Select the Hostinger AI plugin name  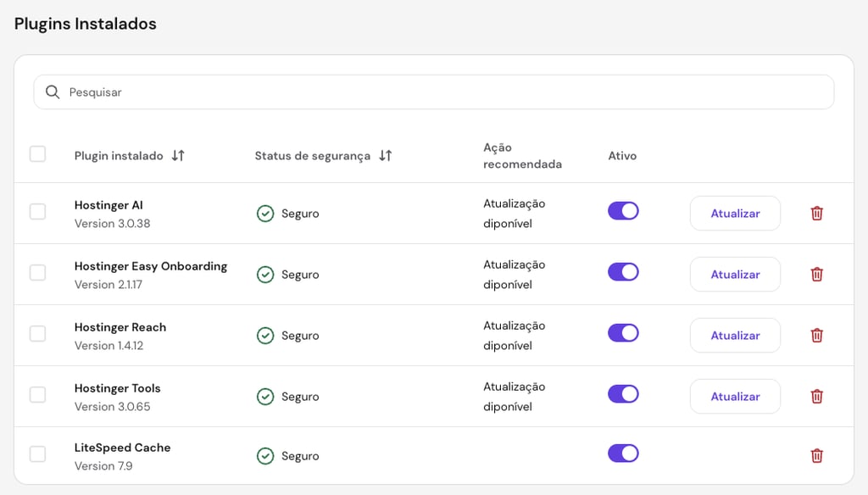click(x=108, y=205)
